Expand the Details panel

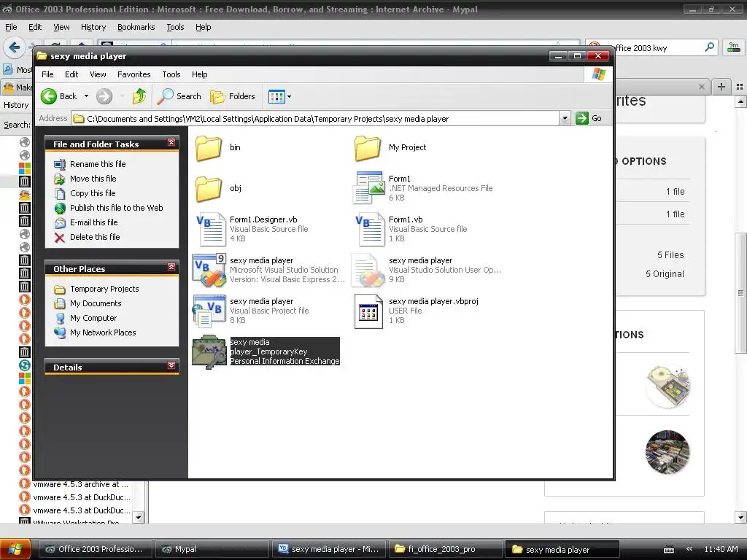[x=171, y=365]
